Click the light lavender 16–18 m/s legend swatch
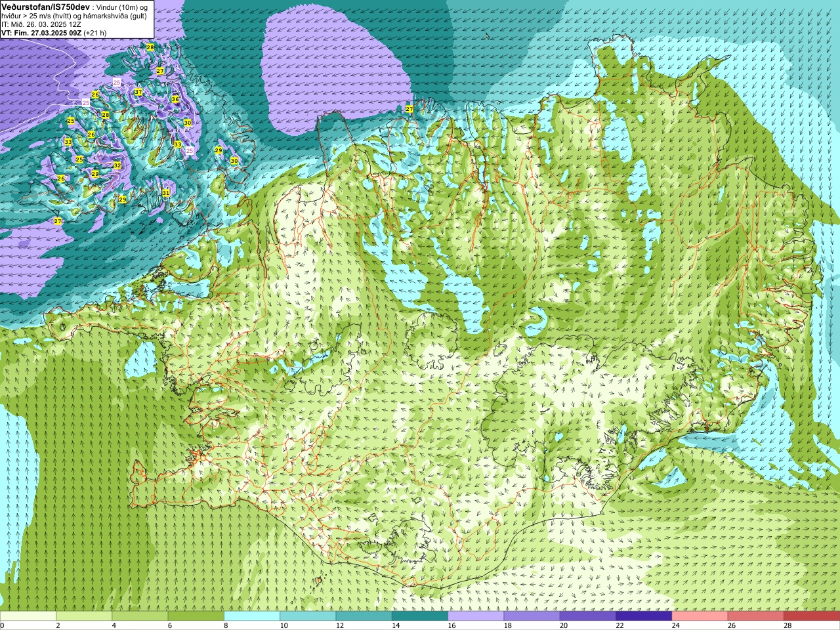 click(x=476, y=616)
